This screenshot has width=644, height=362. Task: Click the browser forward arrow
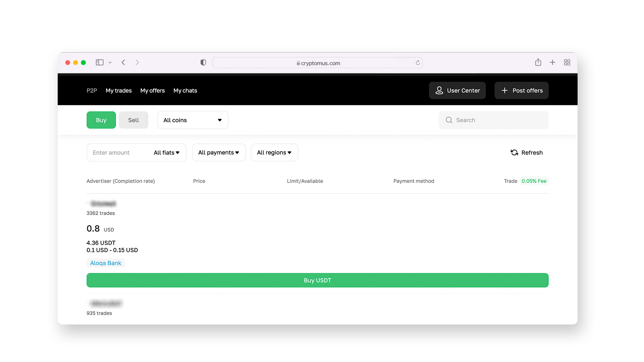coord(137,62)
